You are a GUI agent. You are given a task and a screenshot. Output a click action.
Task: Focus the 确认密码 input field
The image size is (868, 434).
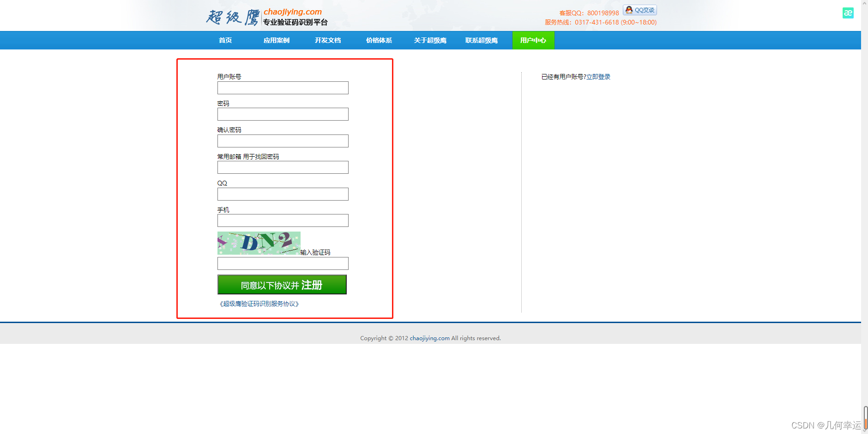[283, 141]
